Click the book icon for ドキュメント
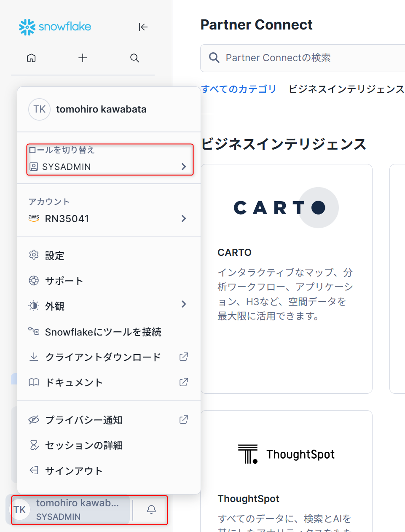Image resolution: width=405 pixels, height=532 pixels. click(x=34, y=382)
